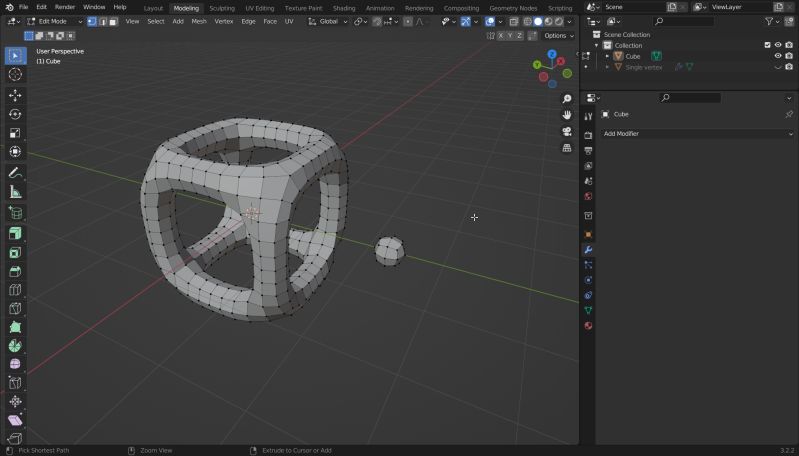Open the Vertex menu in viewport header

pyautogui.click(x=224, y=21)
